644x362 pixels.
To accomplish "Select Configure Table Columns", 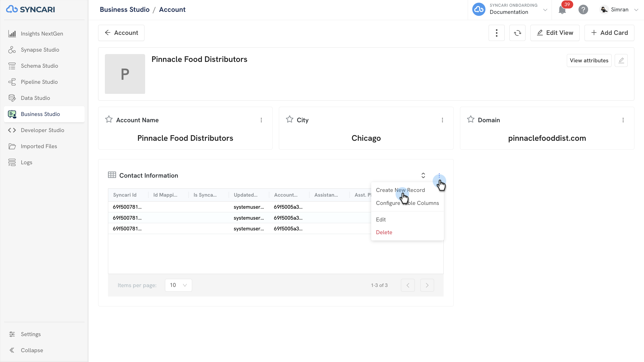I will tap(407, 203).
